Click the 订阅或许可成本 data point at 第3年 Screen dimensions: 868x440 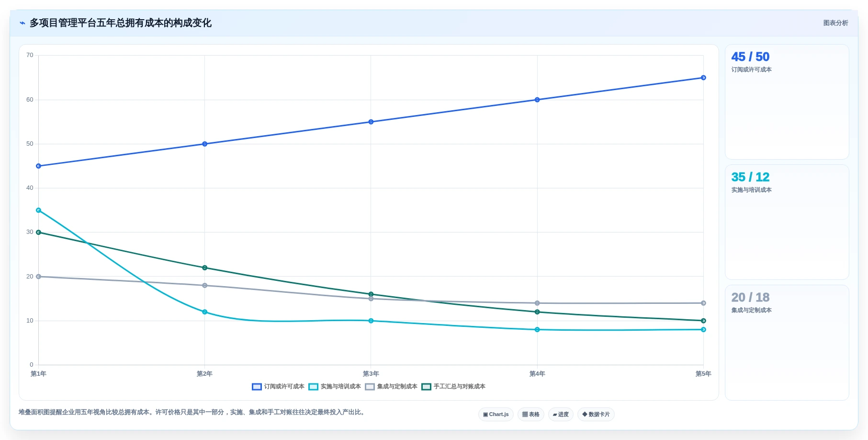coord(371,122)
